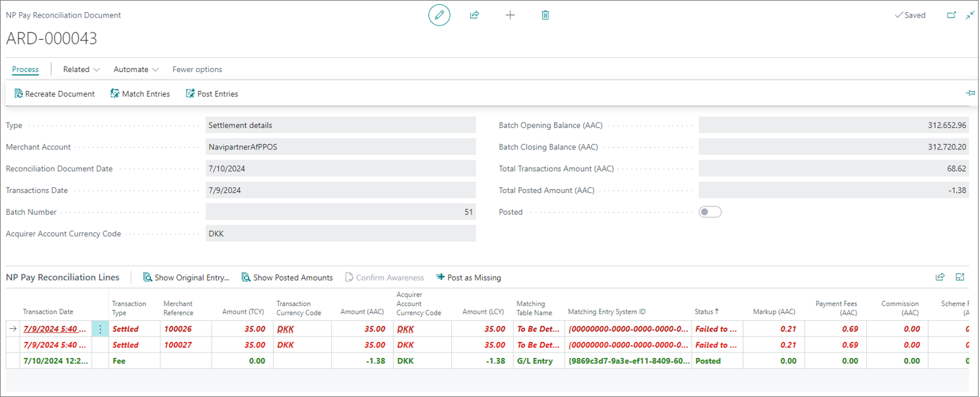The height and width of the screenshot is (397, 980).
Task: Click the pencil edit icon
Action: coord(439,15)
